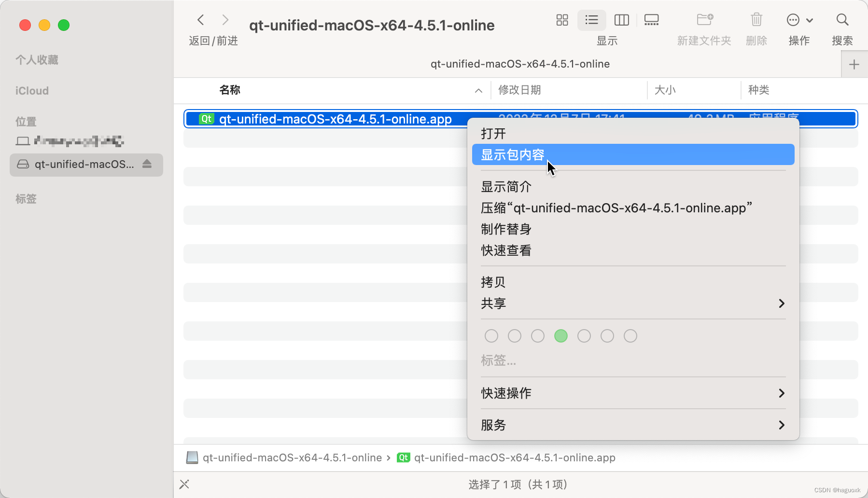Expand the 快速操作 submenu
This screenshot has height=498, width=868.
633,393
